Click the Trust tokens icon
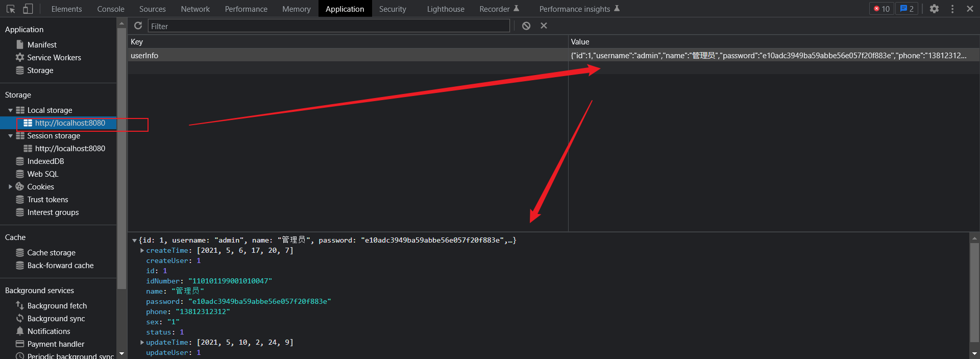 pos(20,199)
